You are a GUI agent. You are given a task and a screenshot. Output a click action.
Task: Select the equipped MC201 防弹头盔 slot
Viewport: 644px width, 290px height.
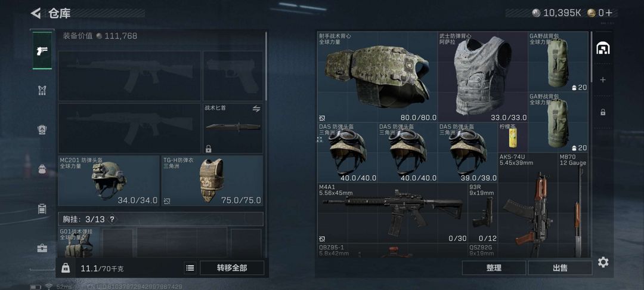click(109, 181)
